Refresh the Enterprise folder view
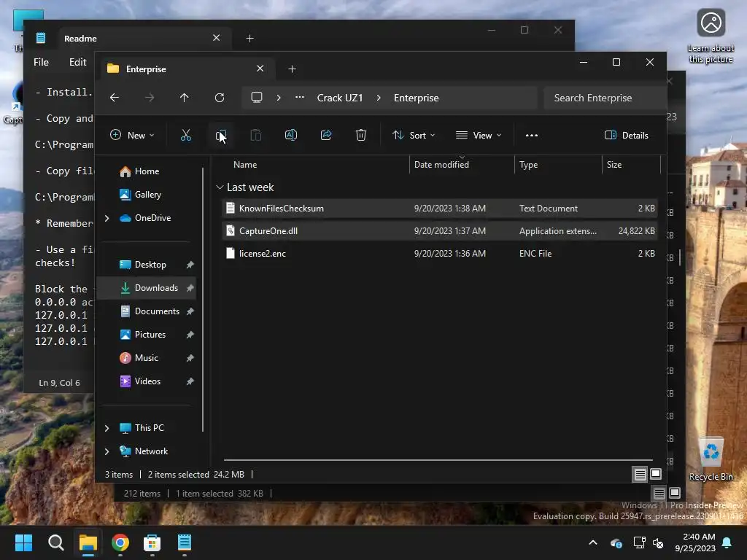The image size is (747, 560). 220,98
